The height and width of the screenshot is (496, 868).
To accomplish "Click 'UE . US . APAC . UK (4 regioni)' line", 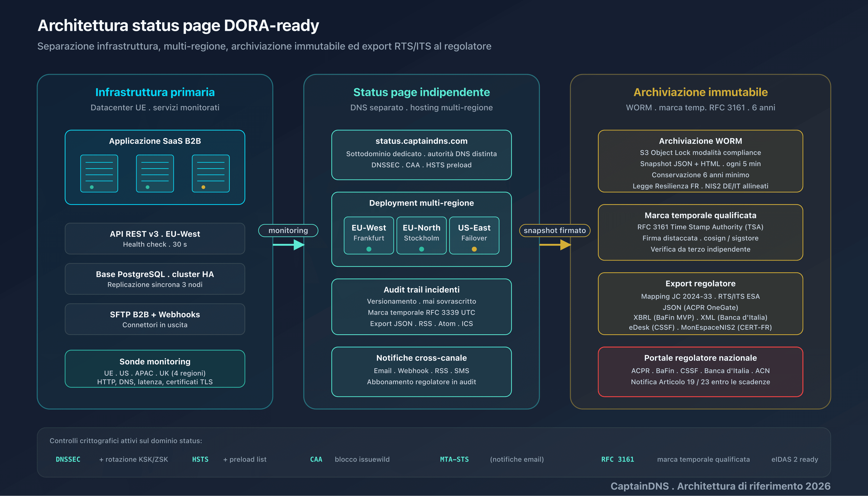I will [155, 373].
